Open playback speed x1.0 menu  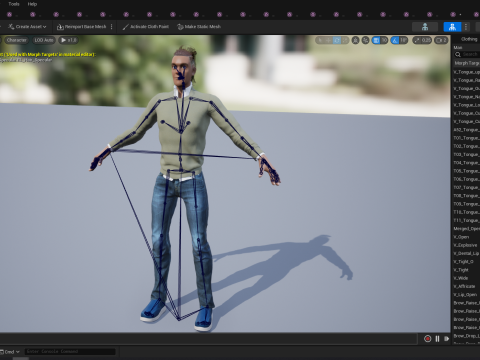point(68,40)
